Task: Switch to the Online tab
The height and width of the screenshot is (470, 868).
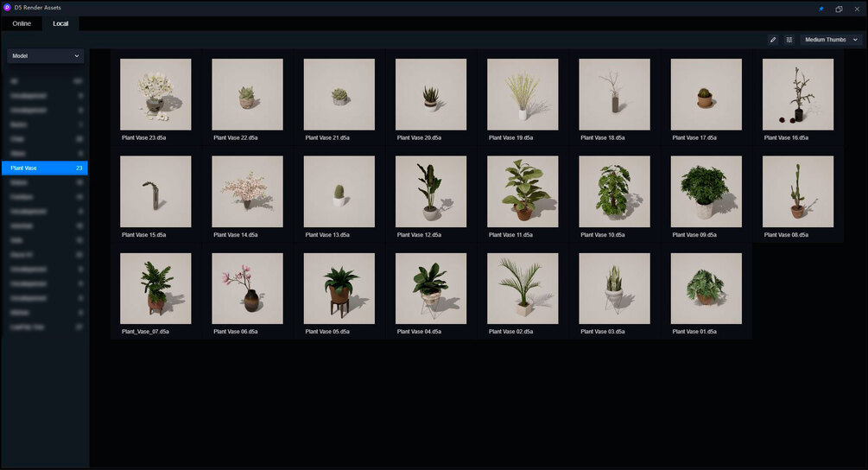Action: click(22, 24)
